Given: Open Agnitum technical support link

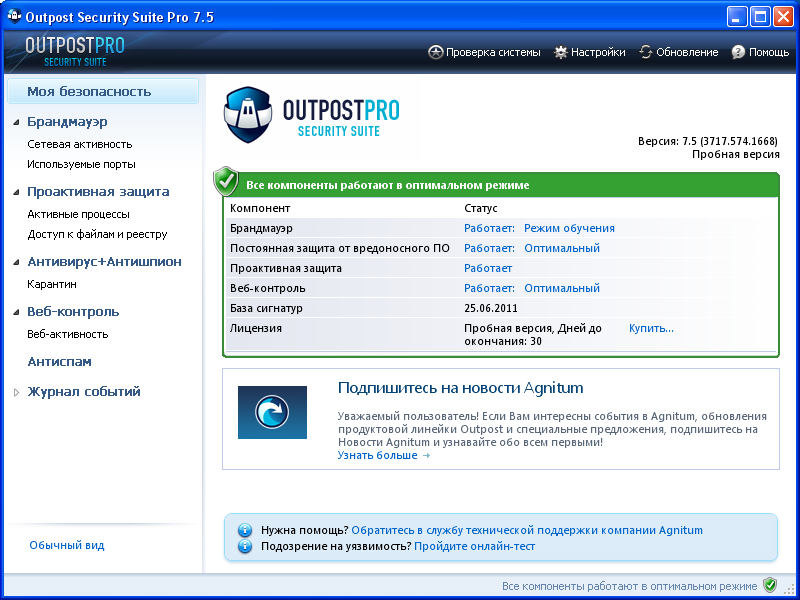Looking at the screenshot, I should pyautogui.click(x=527, y=530).
